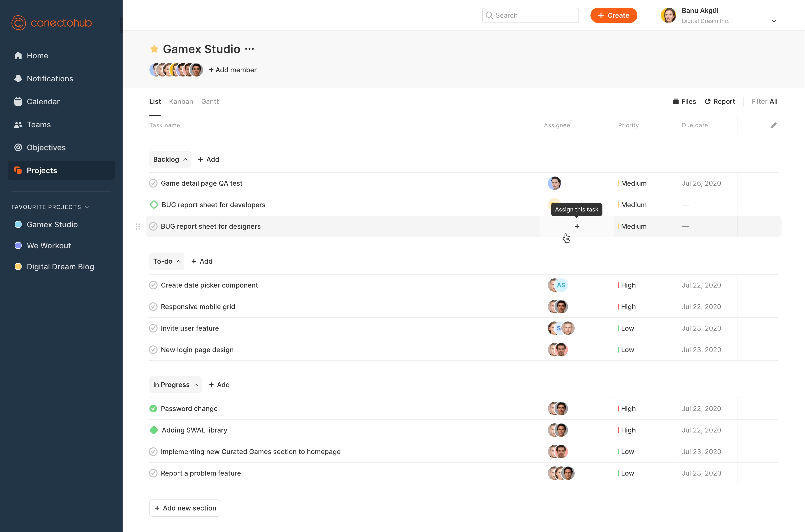Screen dimensions: 805x532
Task: Uncheck the completed Password change task
Action: (x=153, y=409)
